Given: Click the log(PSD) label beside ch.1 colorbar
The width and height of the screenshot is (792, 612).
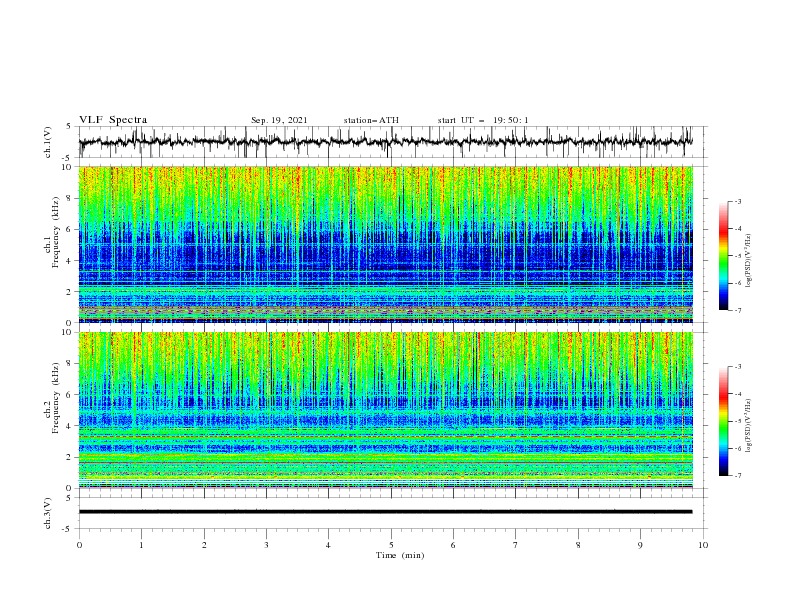Looking at the screenshot, I should pyautogui.click(x=749, y=260).
